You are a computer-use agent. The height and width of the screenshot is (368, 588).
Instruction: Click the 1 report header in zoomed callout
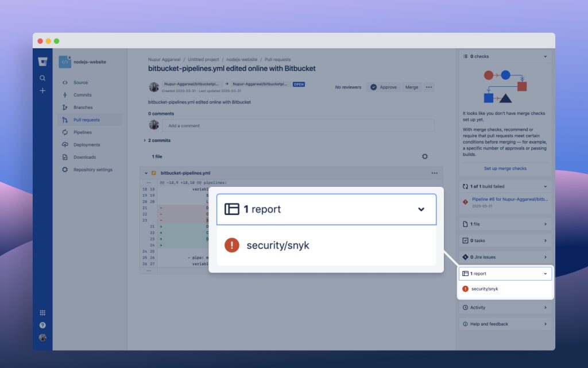327,209
